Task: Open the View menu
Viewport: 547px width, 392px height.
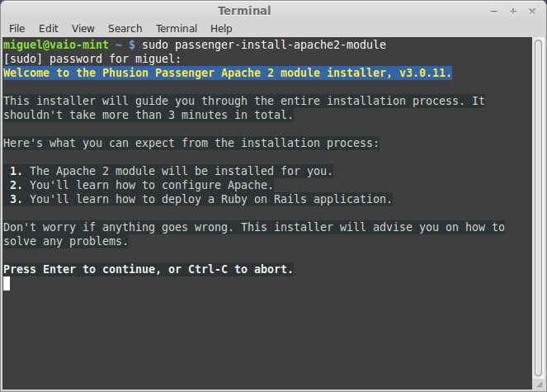Action: [83, 28]
